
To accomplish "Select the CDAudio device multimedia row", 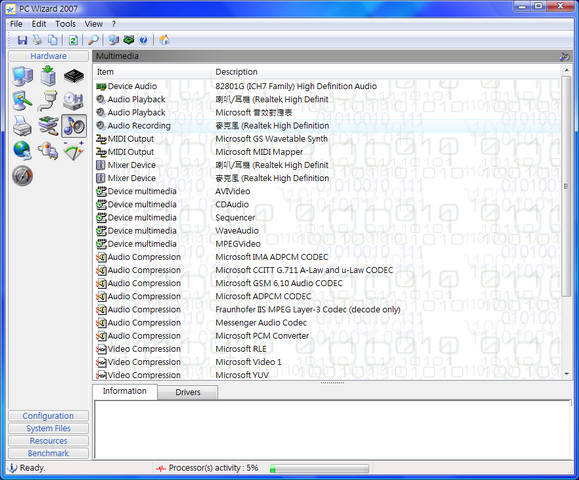I will click(x=327, y=204).
